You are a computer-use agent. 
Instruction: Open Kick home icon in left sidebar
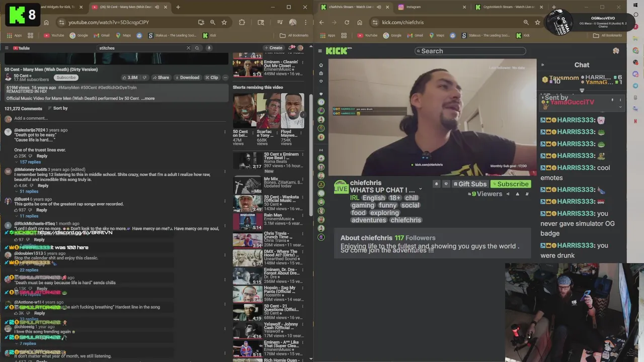(321, 65)
